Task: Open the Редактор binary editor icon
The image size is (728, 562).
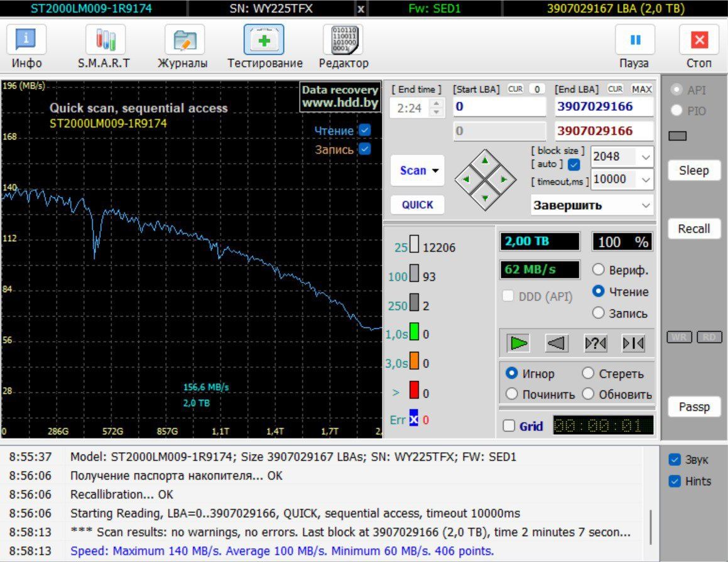Action: click(343, 40)
